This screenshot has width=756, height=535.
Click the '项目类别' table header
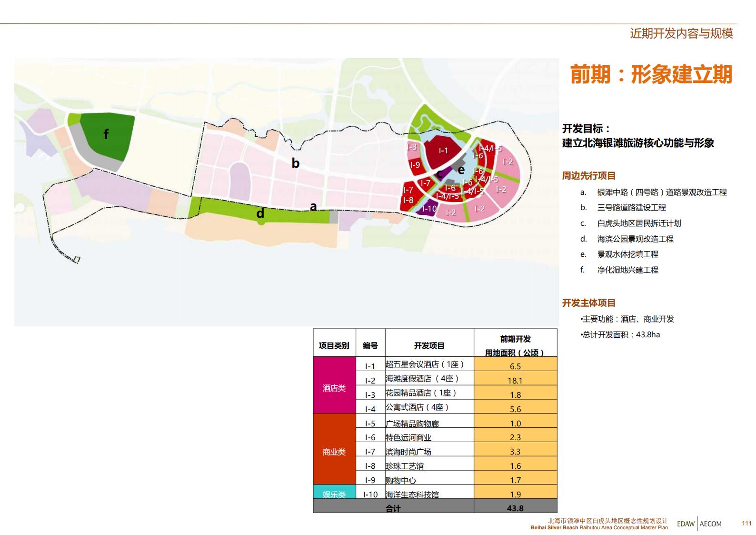tap(334, 343)
